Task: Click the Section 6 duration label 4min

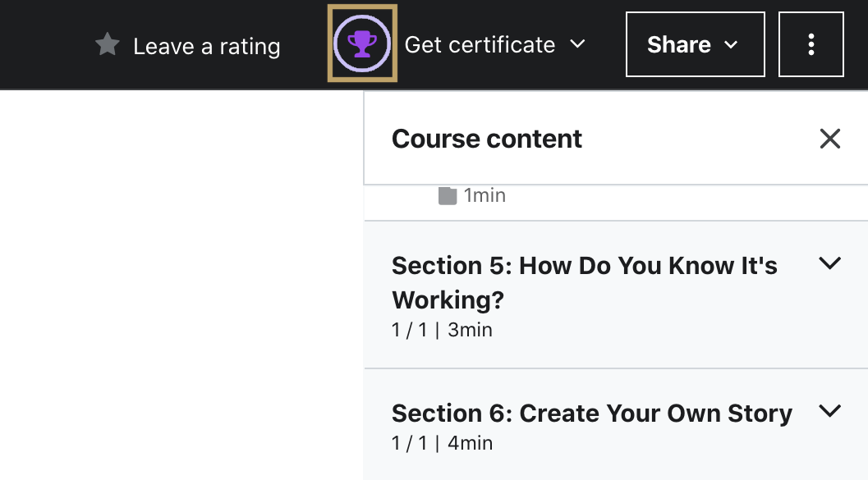Action: click(472, 442)
